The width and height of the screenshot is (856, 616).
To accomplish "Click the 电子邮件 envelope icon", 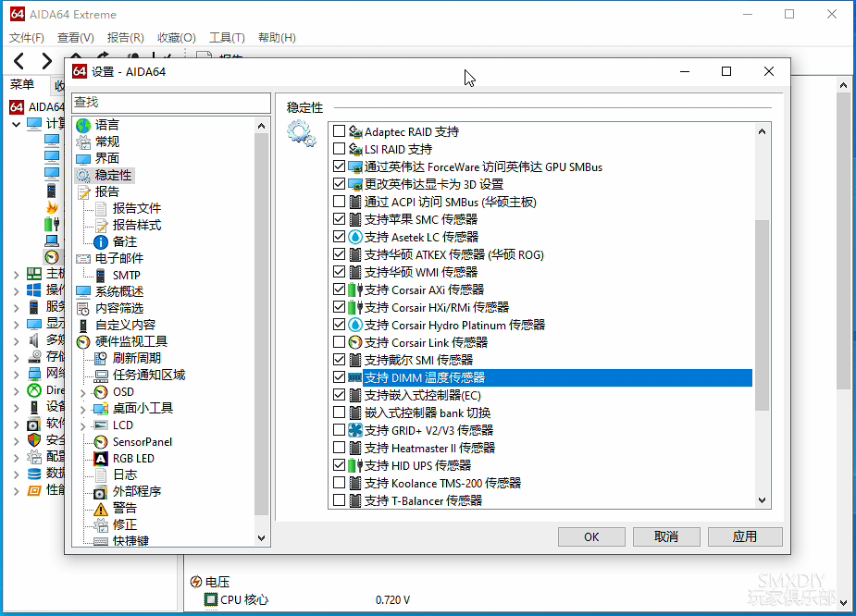I will point(83,259).
